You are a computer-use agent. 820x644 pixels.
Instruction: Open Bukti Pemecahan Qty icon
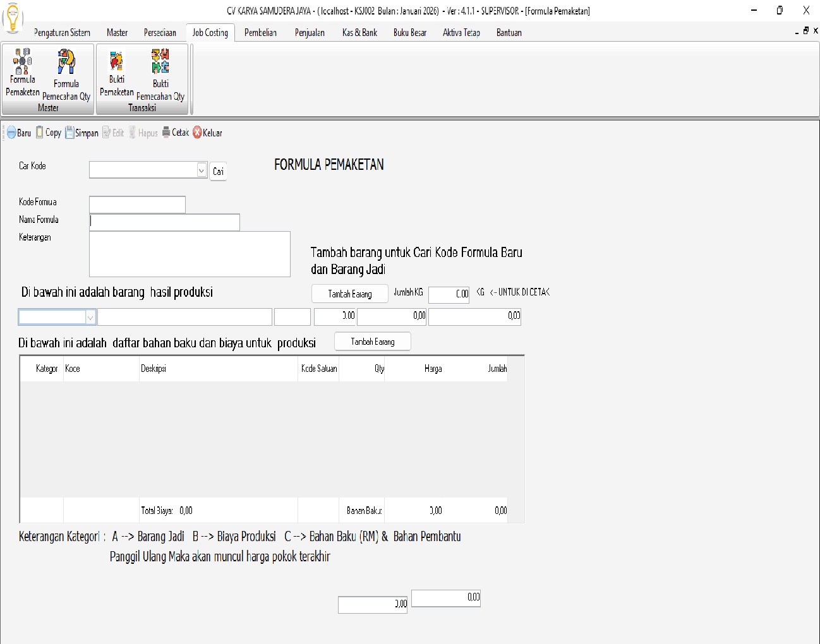pyautogui.click(x=160, y=75)
